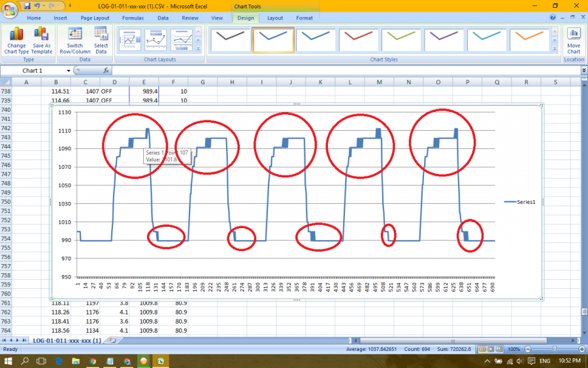Open the Select Data dialog

(101, 39)
